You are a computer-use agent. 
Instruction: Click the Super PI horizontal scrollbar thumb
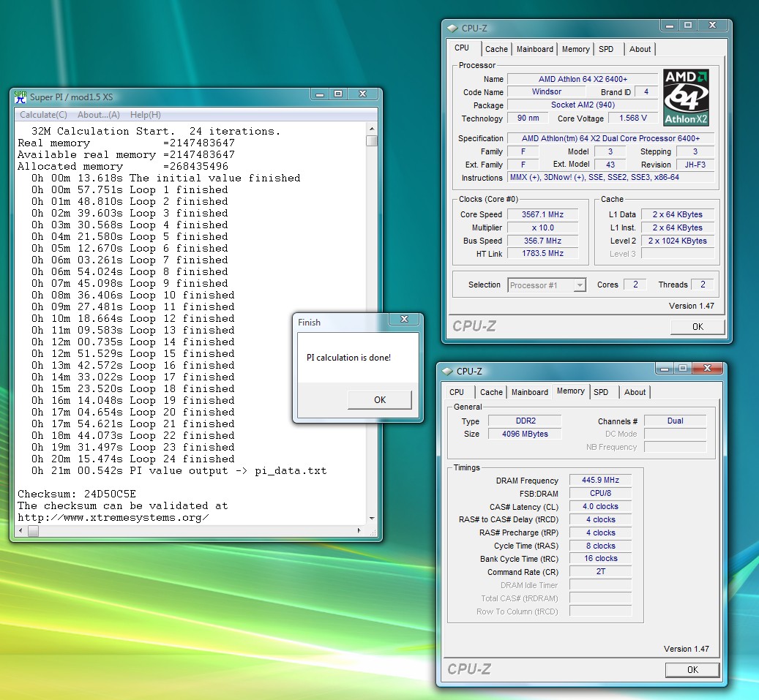(x=33, y=531)
